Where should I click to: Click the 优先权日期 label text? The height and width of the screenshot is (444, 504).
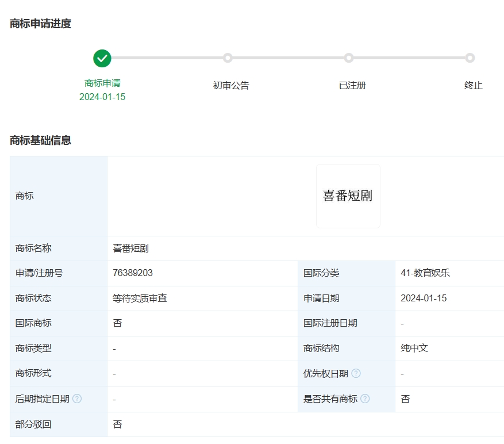pyautogui.click(x=326, y=373)
